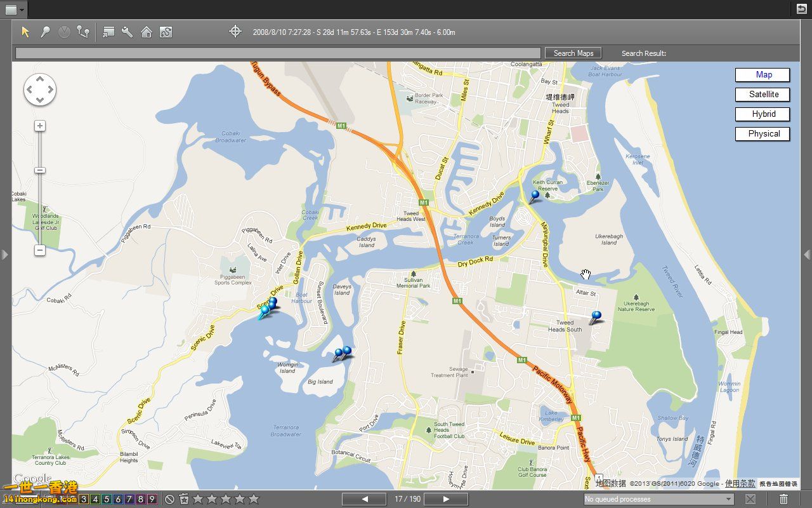Click the map search input field
The height and width of the screenshot is (508, 812).
point(278,53)
